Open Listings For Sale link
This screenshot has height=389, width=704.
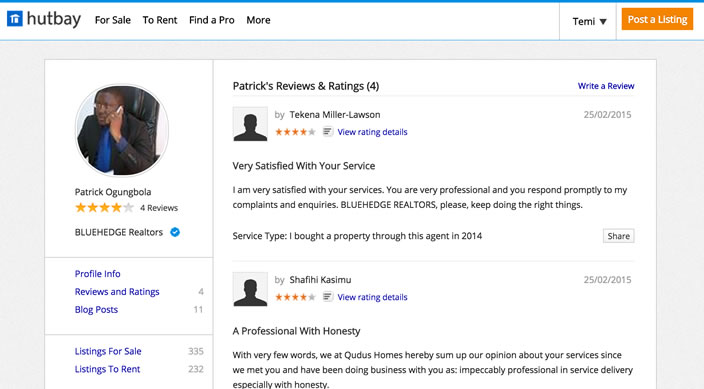click(x=108, y=351)
